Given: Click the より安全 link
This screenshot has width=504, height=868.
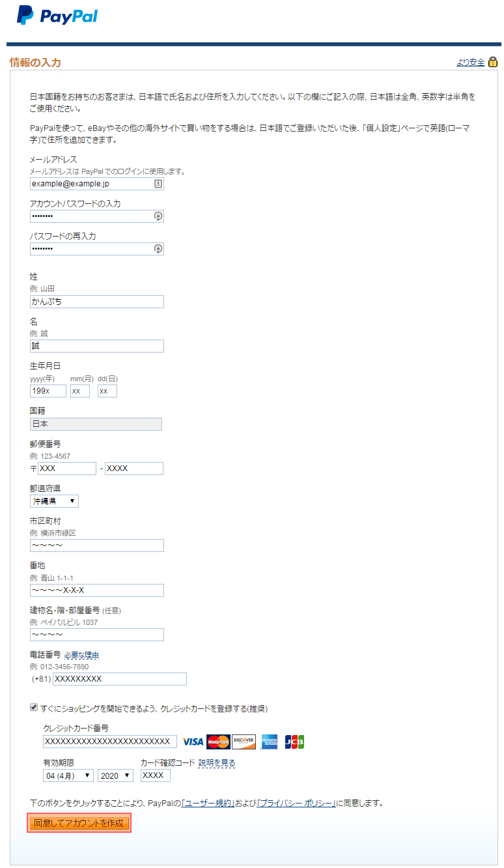Looking at the screenshot, I should 471,63.
